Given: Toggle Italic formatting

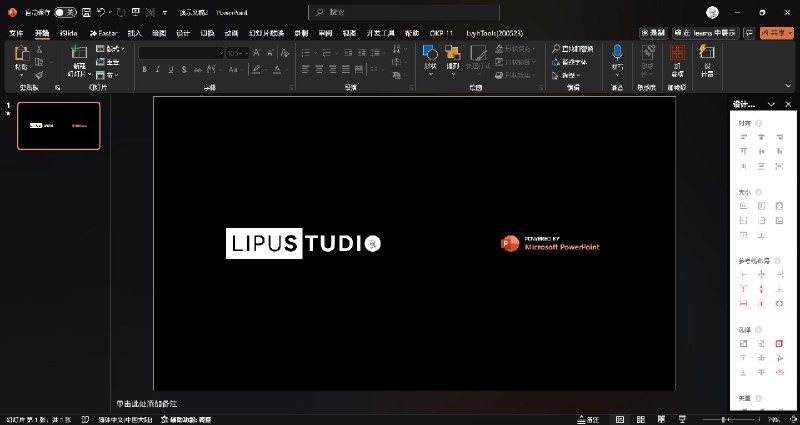Looking at the screenshot, I should point(158,69).
